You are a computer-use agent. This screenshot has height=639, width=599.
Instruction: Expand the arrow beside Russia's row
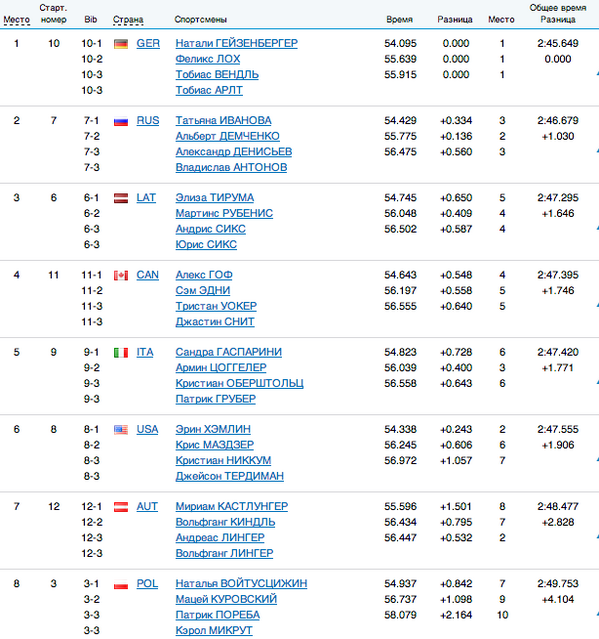tap(597, 151)
